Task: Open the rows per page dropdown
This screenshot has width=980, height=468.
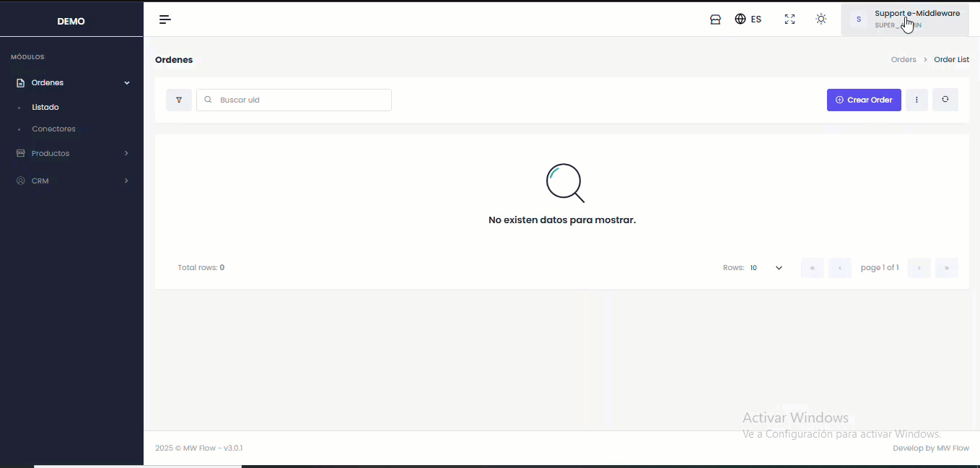Action: (x=766, y=268)
